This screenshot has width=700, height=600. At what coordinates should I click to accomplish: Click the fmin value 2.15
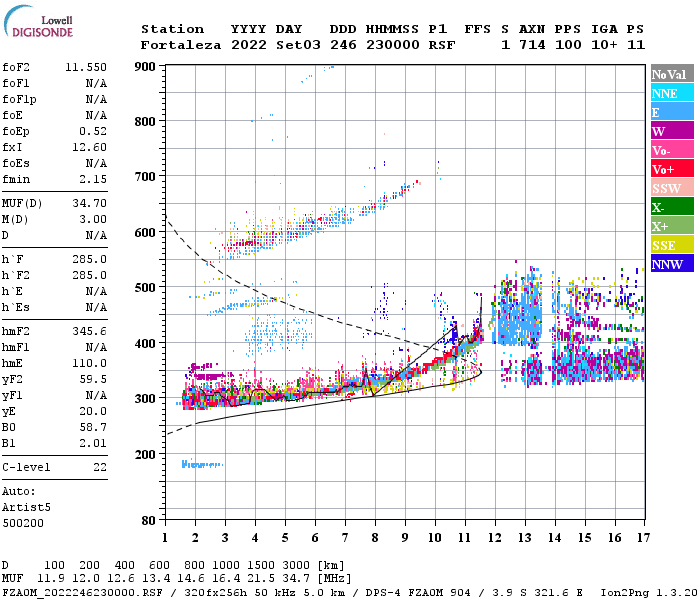93,179
